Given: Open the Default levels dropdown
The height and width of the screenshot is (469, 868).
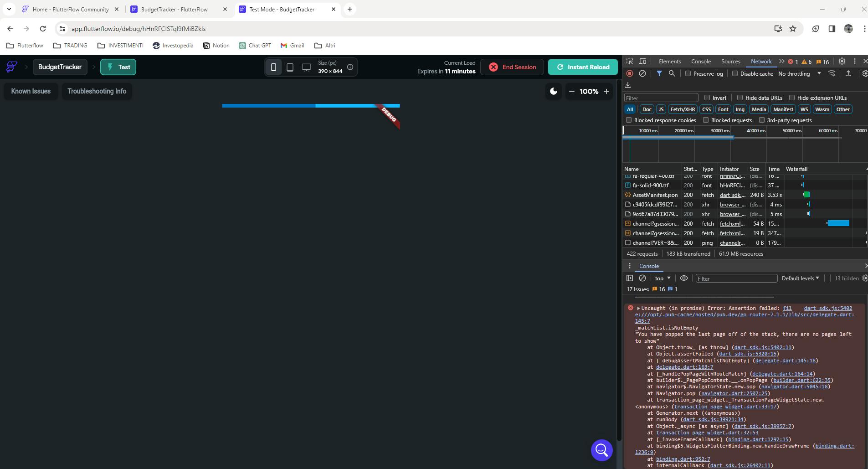Looking at the screenshot, I should (801, 278).
